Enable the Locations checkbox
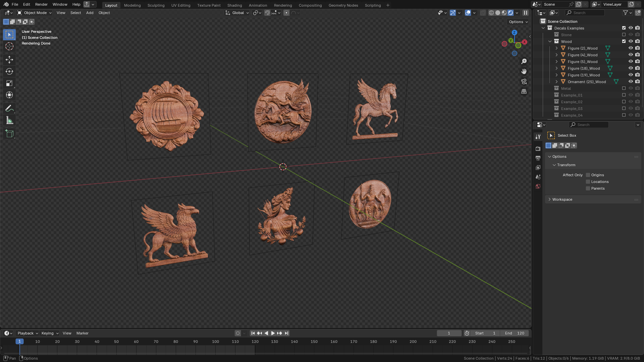Screen dimensions: 644x362 [588, 182]
